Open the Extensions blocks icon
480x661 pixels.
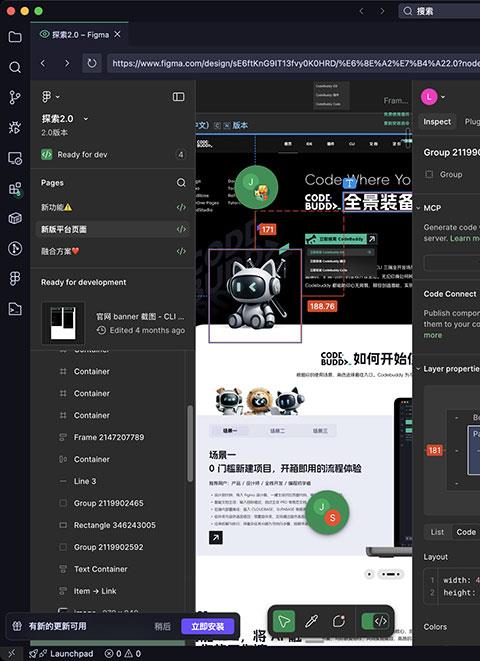click(x=15, y=188)
